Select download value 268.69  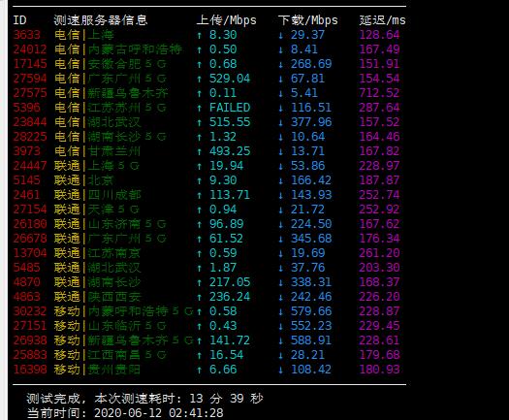[311, 64]
